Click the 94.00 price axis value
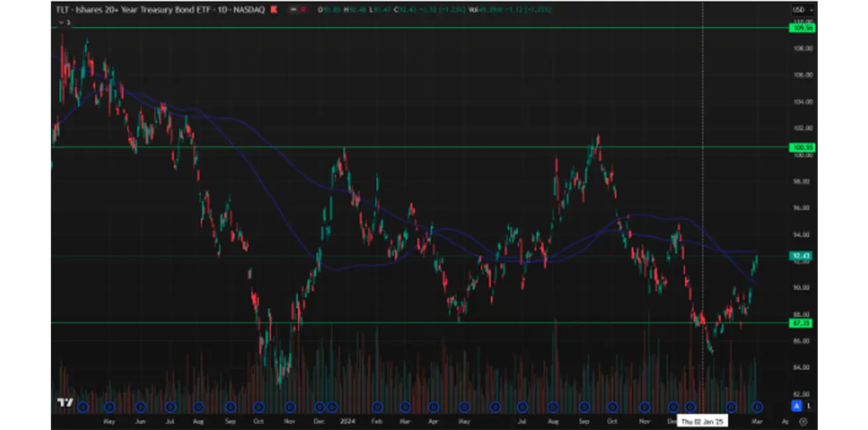Viewport: 868px width, 430px height. (x=801, y=234)
